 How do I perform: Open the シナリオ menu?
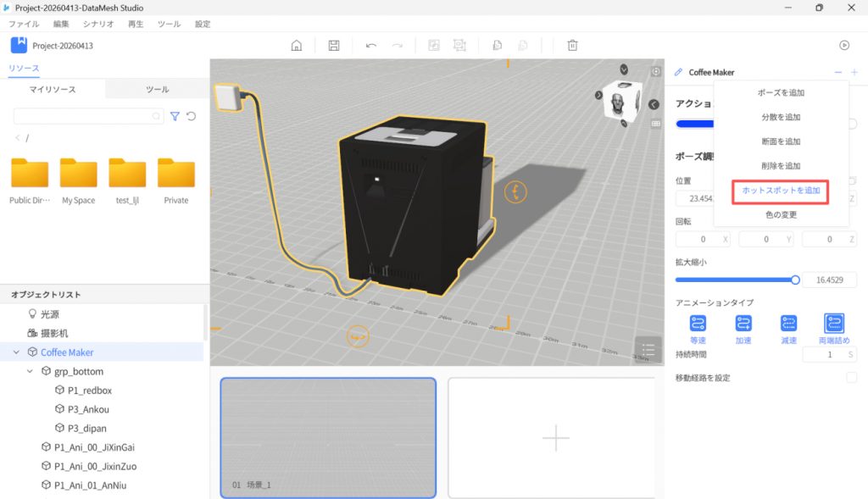pos(98,25)
